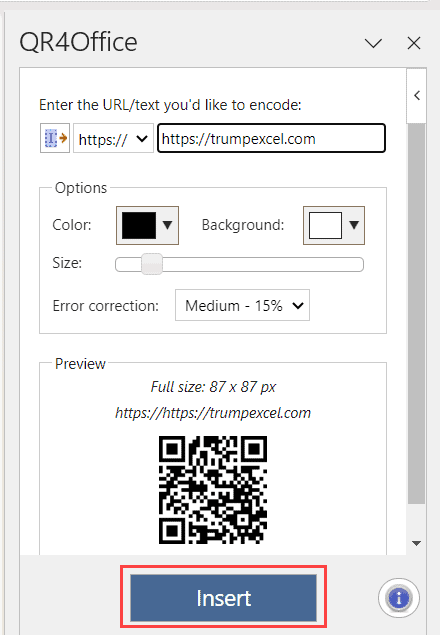Click the blue Insert button
440x635 pixels.
[223, 598]
